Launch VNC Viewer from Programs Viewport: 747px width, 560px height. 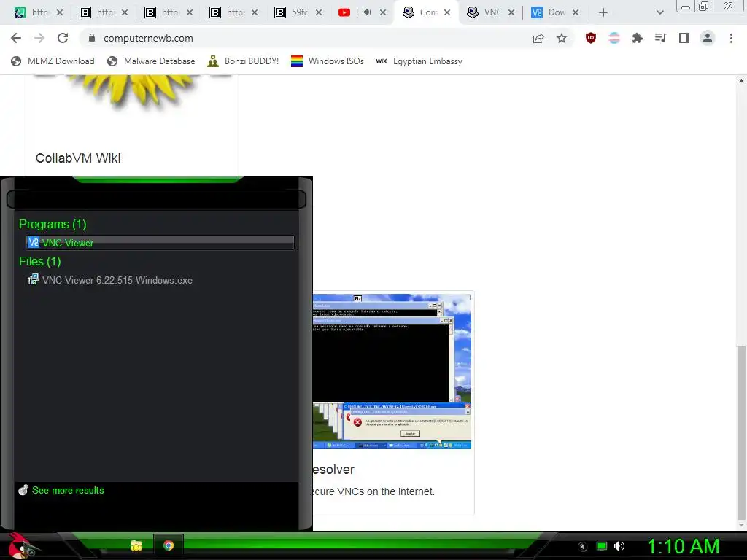[x=160, y=243]
